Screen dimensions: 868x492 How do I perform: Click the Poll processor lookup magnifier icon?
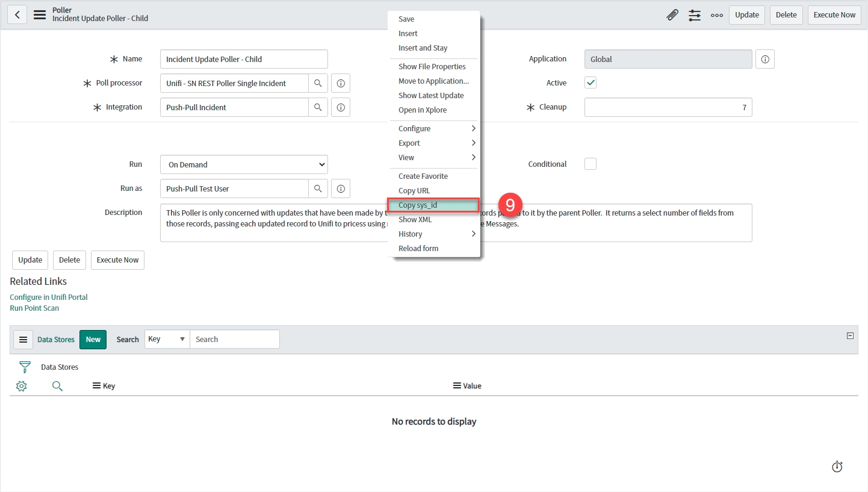pos(318,83)
